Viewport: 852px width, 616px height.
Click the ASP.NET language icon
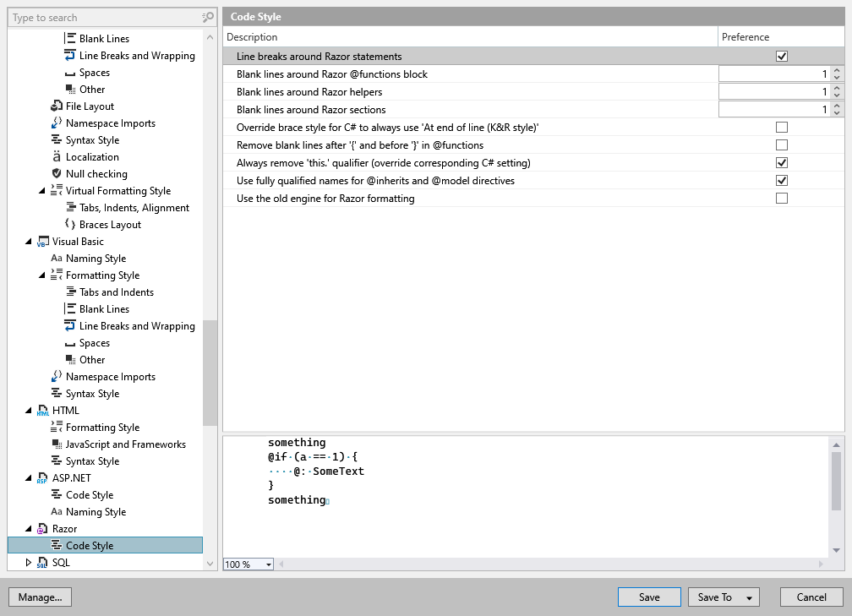pyautogui.click(x=43, y=477)
